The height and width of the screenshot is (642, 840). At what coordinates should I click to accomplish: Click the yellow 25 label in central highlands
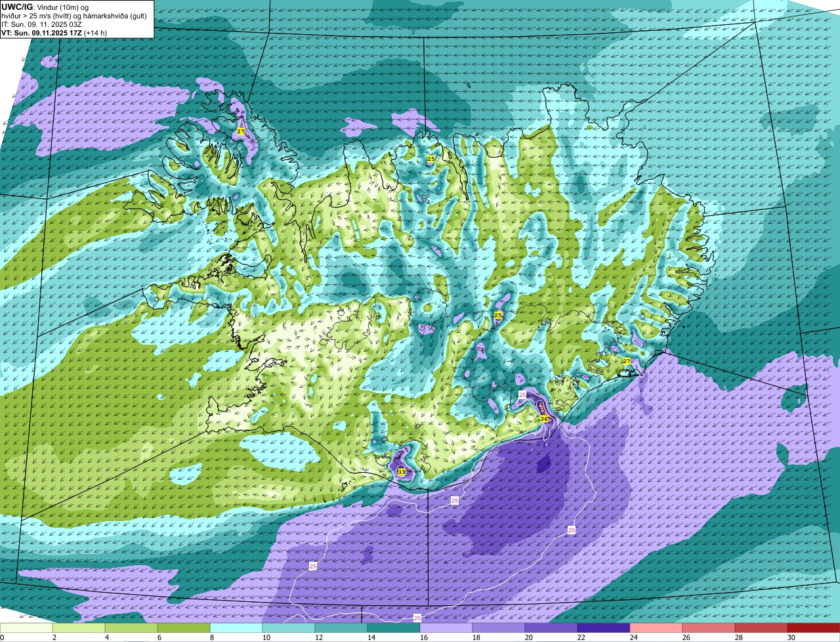498,316
